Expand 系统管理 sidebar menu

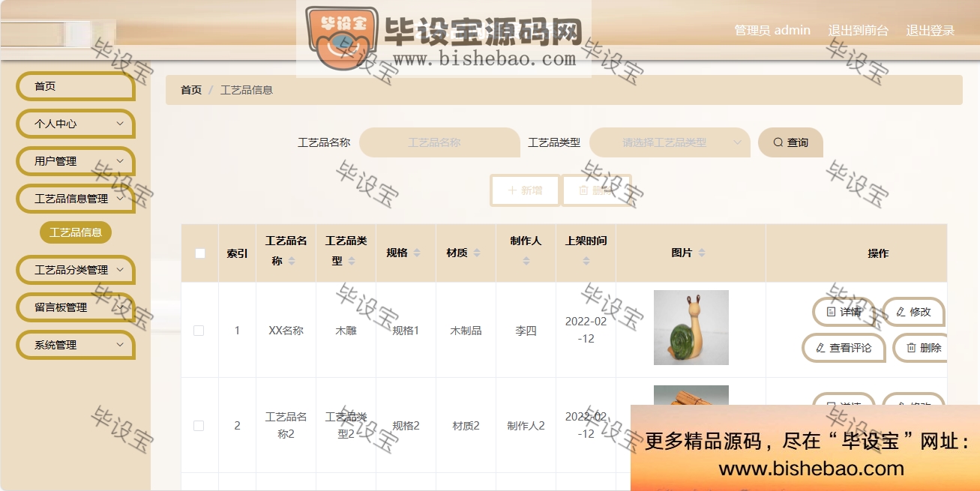75,345
